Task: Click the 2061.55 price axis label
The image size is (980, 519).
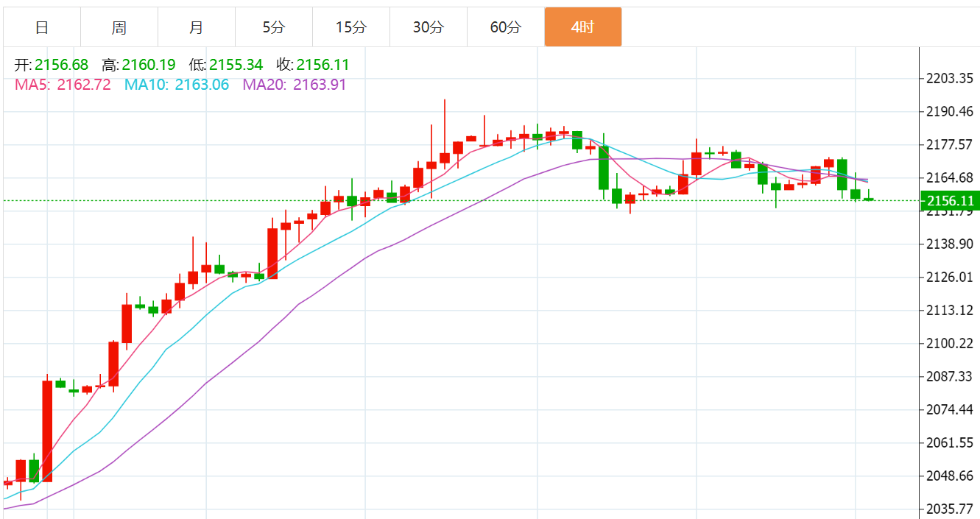Action: point(948,443)
